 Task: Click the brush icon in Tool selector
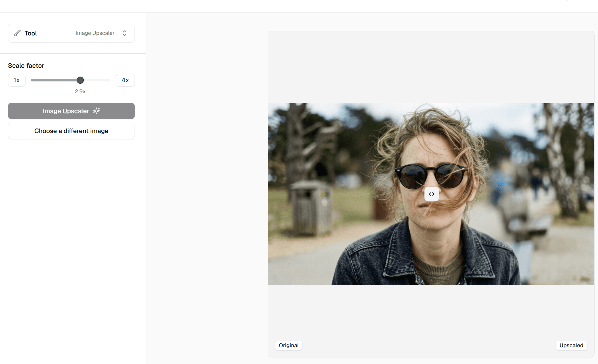[x=17, y=33]
